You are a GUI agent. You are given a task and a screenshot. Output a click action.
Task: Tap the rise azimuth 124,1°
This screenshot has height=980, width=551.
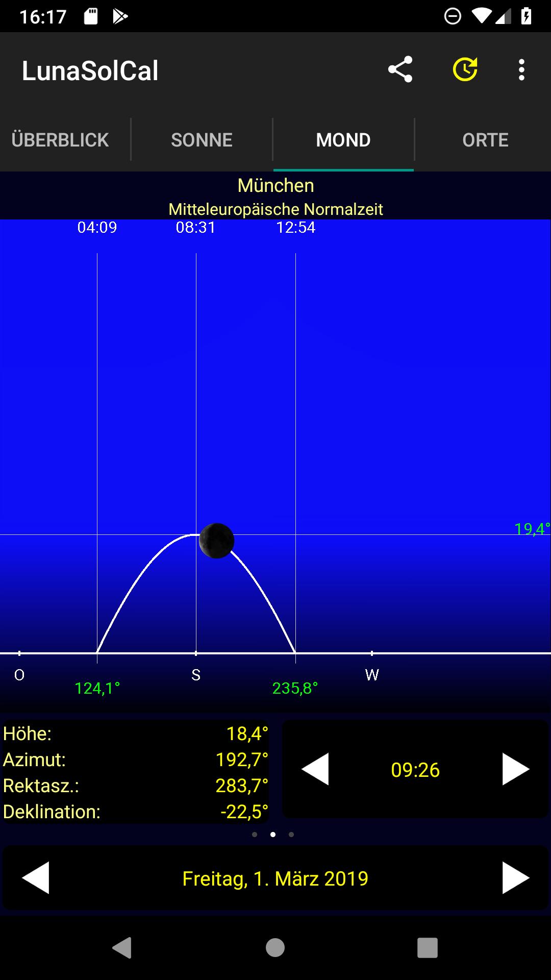97,689
